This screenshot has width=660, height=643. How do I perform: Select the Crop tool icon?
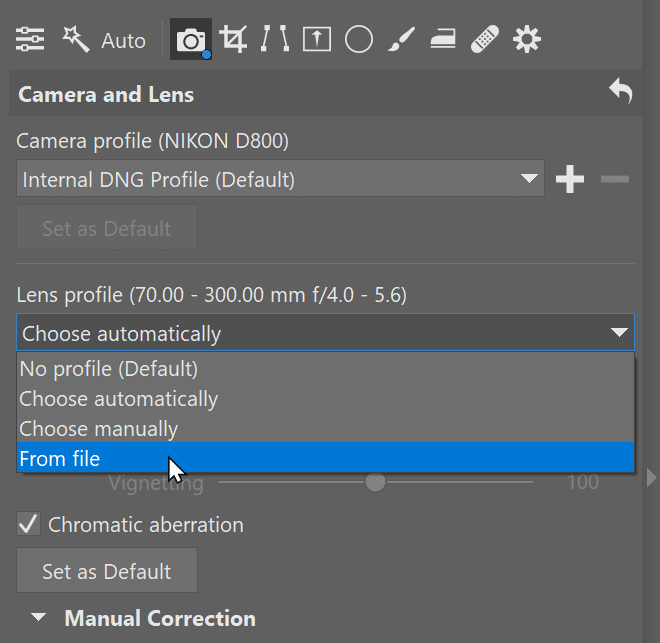[x=233, y=39]
